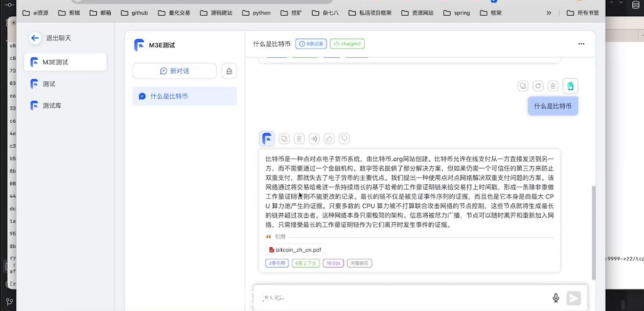
Task: Select the 测试库 app in sidebar
Action: pyautogui.click(x=52, y=106)
